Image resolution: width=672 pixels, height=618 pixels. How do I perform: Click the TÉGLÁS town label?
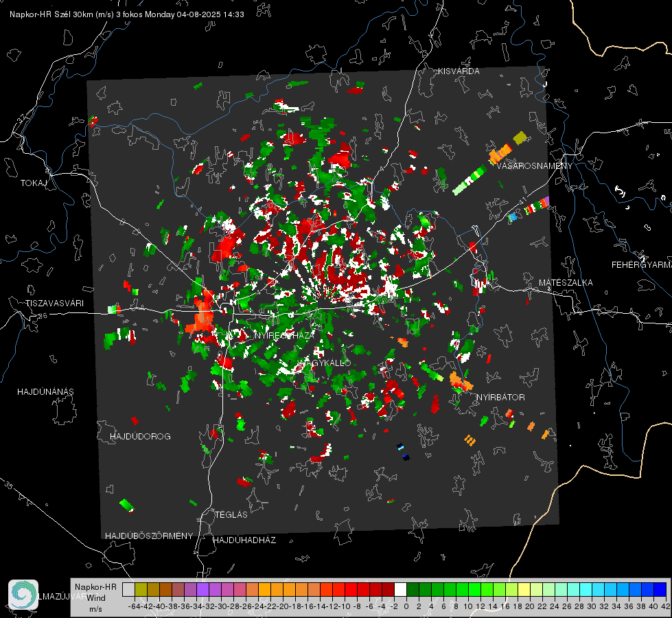point(231,514)
